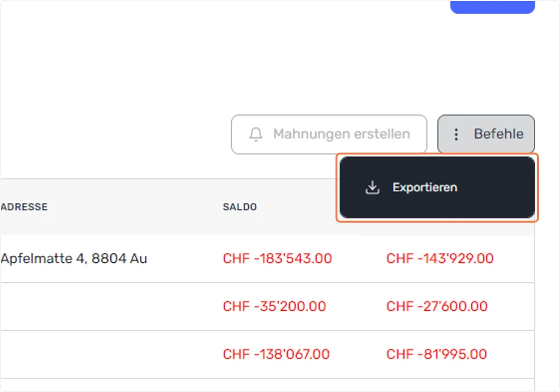Click the Befehle label text
This screenshot has width=560, height=392.
[499, 134]
